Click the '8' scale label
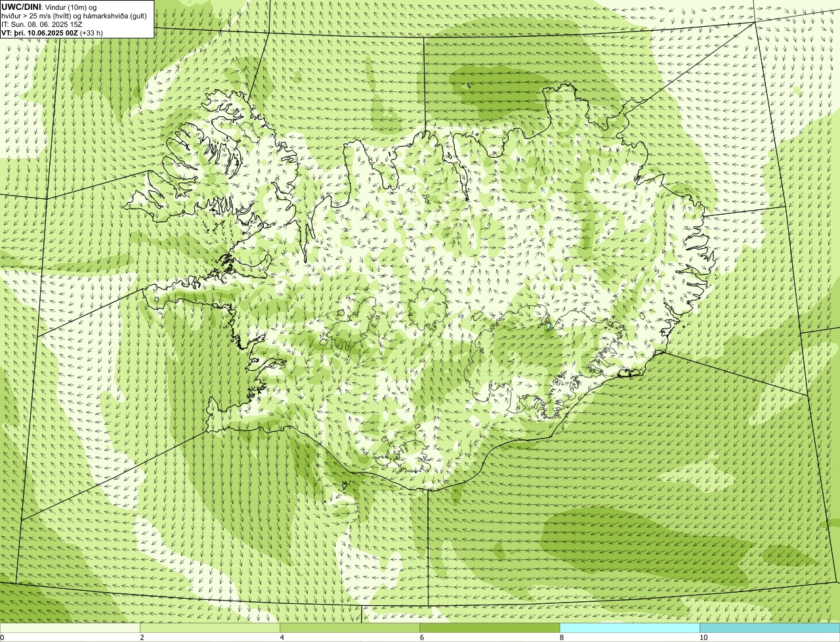Image resolution: width=840 pixels, height=642 pixels. tap(561, 637)
